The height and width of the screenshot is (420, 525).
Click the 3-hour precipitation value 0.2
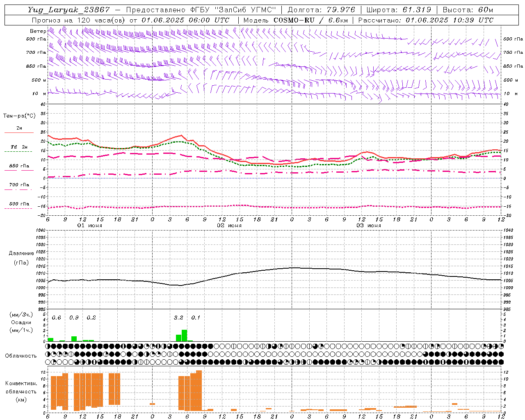(x=91, y=318)
